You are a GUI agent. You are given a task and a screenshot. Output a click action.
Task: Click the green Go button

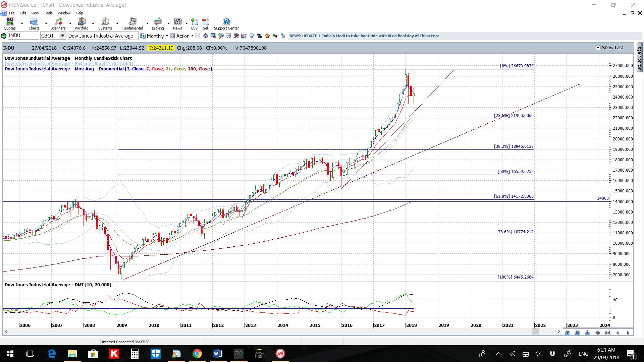click(x=4, y=36)
